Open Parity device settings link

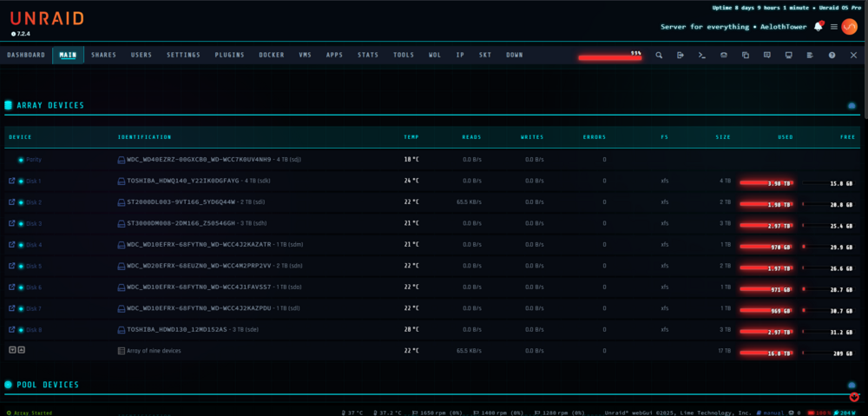pyautogui.click(x=33, y=160)
